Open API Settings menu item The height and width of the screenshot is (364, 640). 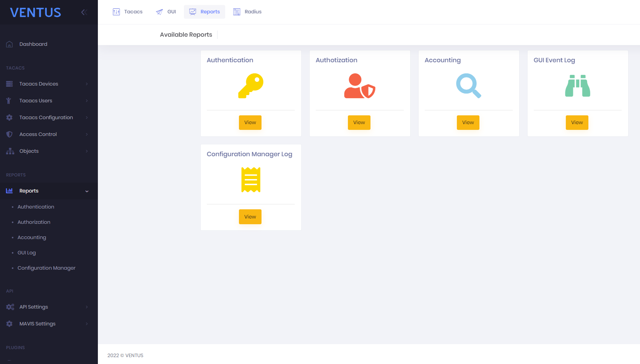[49, 307]
